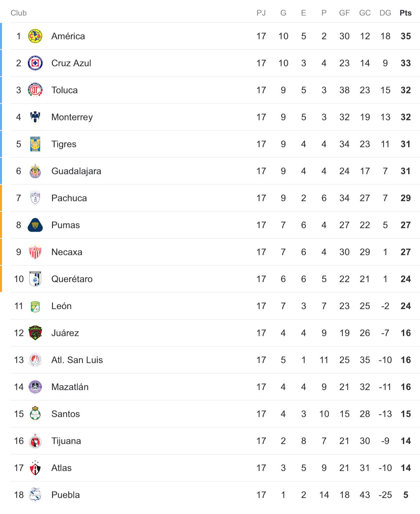Click the Necaxa striped crest
This screenshot has width=420, height=514.
35,252
